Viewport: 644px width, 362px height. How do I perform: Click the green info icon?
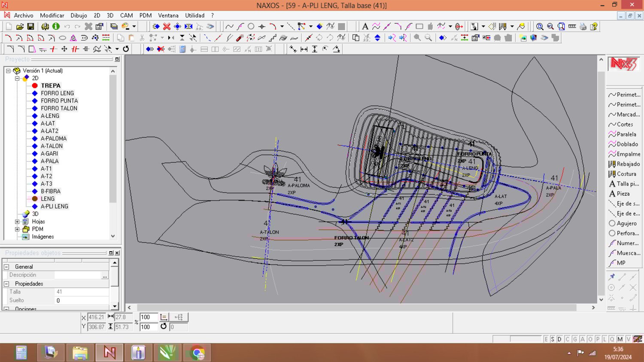pos(56,27)
